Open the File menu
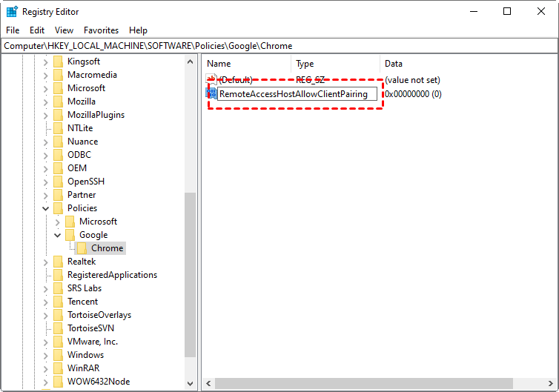This screenshot has height=392, width=559. [x=13, y=30]
